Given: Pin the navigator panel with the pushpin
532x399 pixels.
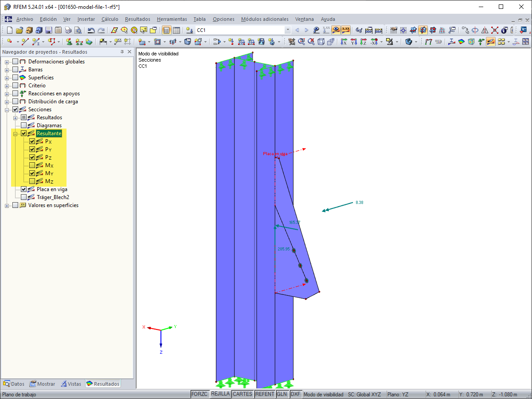Looking at the screenshot, I should point(122,52).
